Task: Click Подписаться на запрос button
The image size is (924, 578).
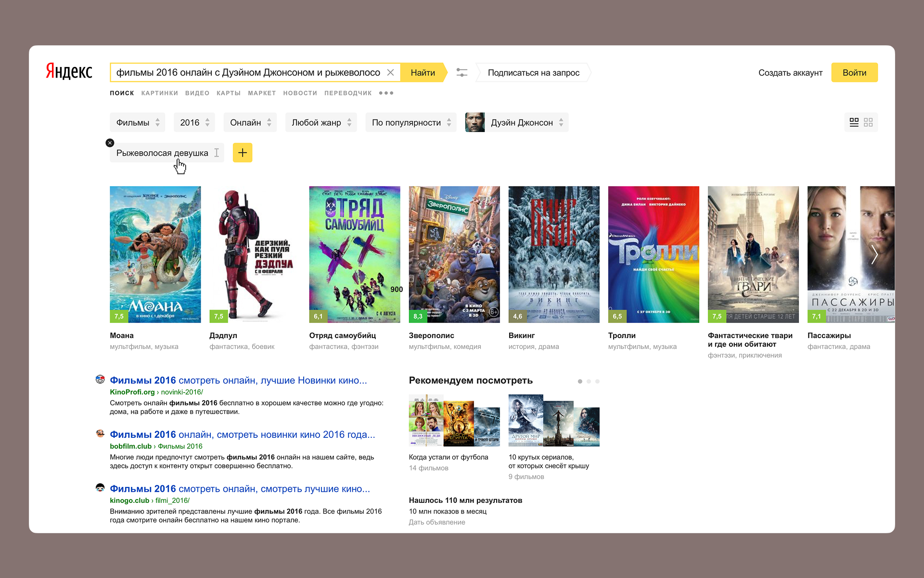Action: [x=533, y=72]
